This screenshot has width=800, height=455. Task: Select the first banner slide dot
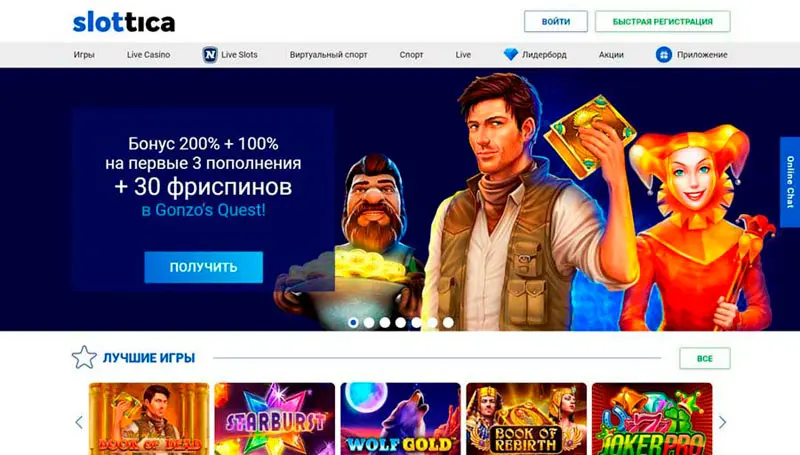(x=353, y=322)
